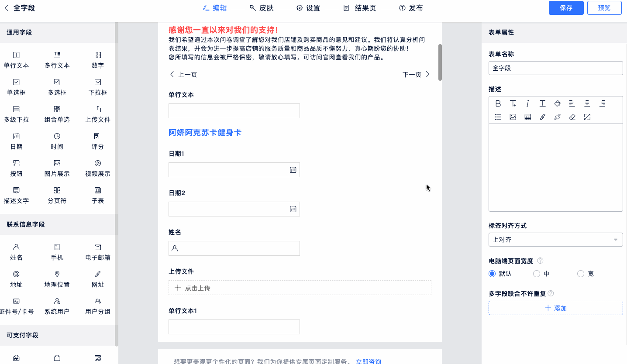
Task: Go back using arrow beside 全字段
Action: click(x=7, y=8)
